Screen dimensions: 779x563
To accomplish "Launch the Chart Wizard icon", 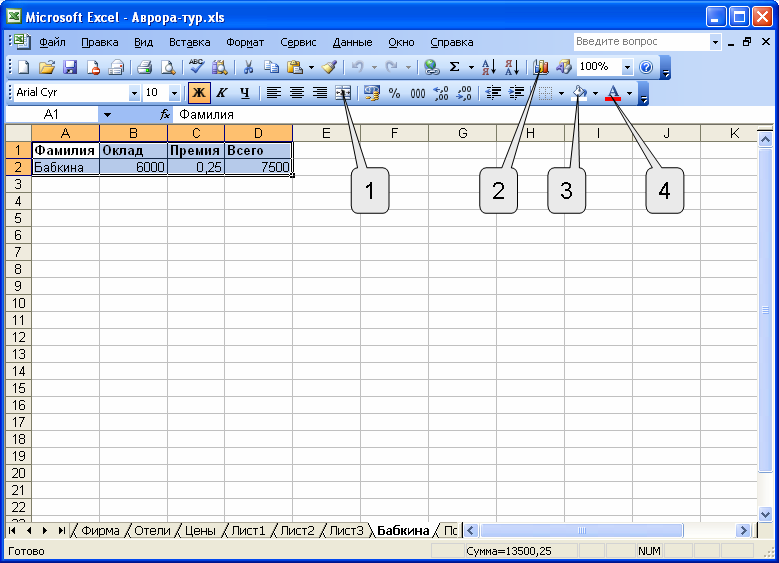I will click(x=541, y=67).
